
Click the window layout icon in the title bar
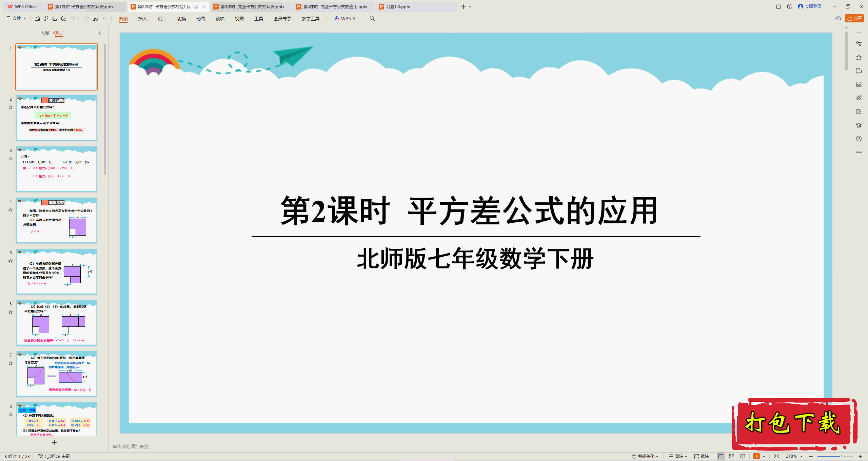[x=779, y=6]
